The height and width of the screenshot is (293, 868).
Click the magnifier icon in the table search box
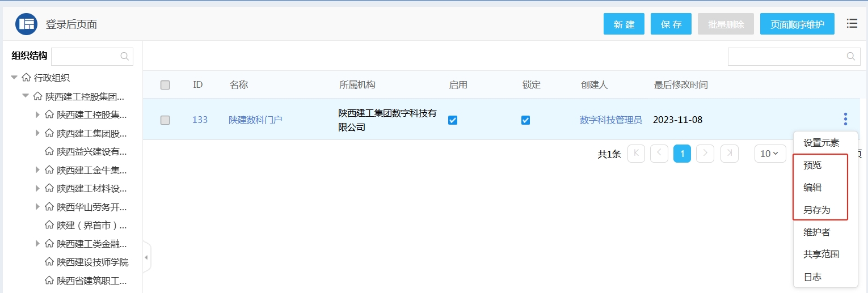pos(850,56)
